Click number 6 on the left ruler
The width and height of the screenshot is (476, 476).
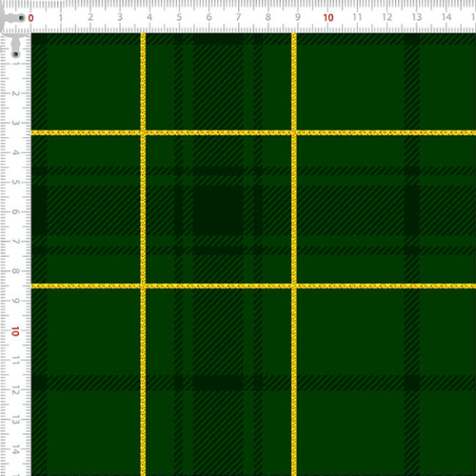(x=15, y=211)
